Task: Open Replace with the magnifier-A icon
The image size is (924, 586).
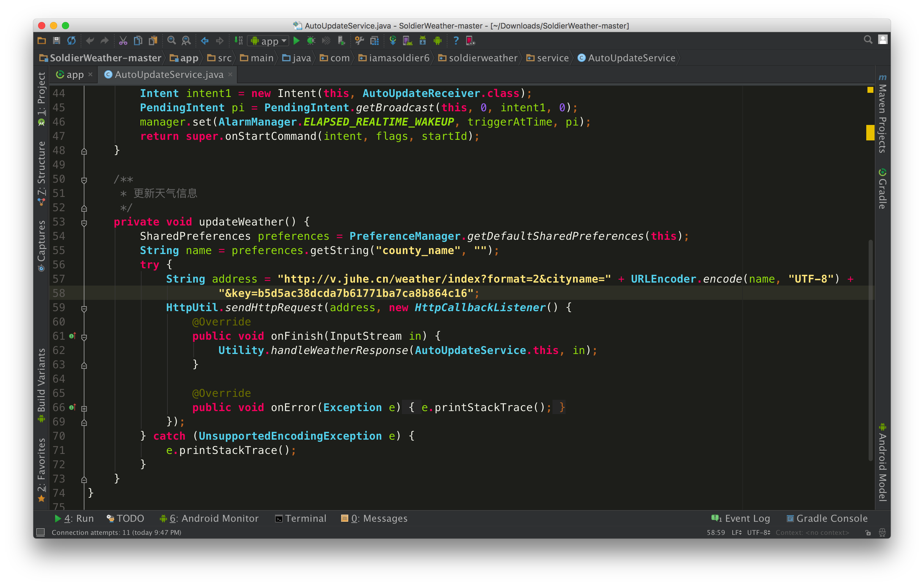Action: coord(186,41)
